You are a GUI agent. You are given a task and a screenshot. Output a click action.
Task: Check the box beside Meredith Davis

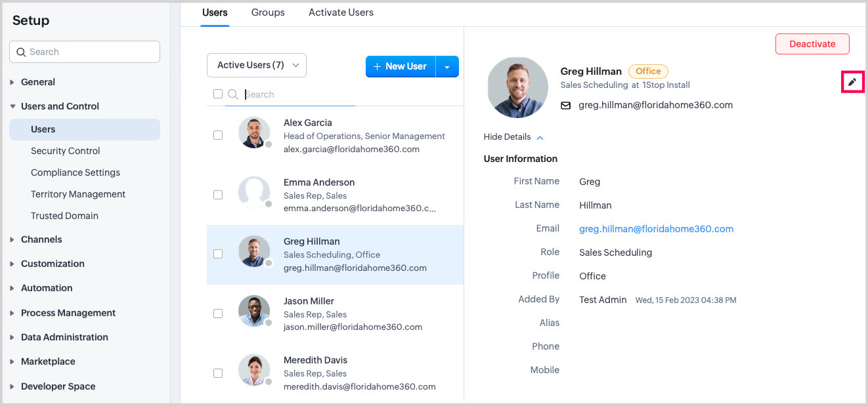(218, 373)
